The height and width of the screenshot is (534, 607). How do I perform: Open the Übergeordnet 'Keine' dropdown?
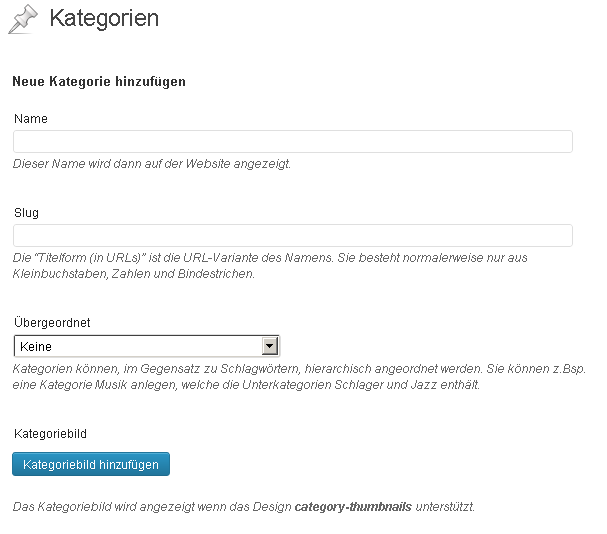pyautogui.click(x=147, y=346)
